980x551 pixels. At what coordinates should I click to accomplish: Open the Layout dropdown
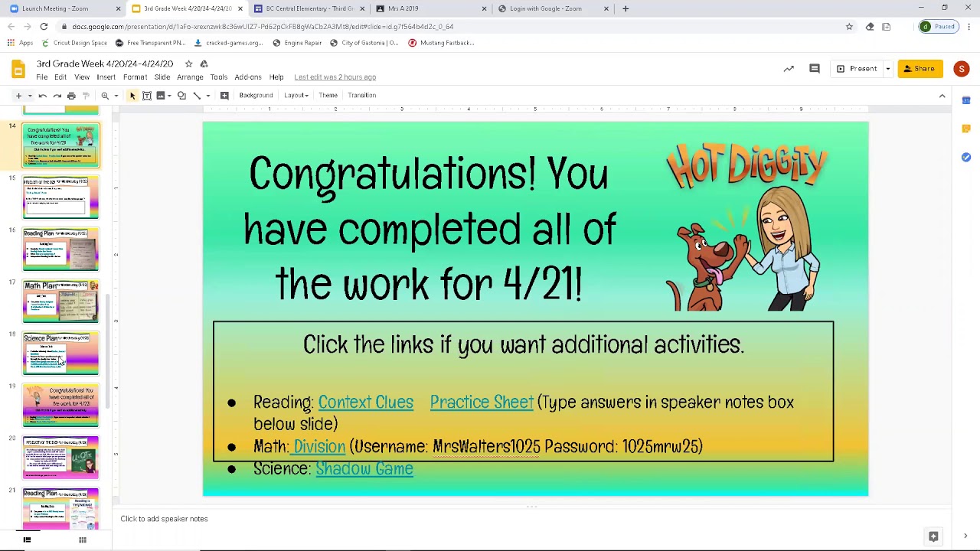click(x=296, y=96)
